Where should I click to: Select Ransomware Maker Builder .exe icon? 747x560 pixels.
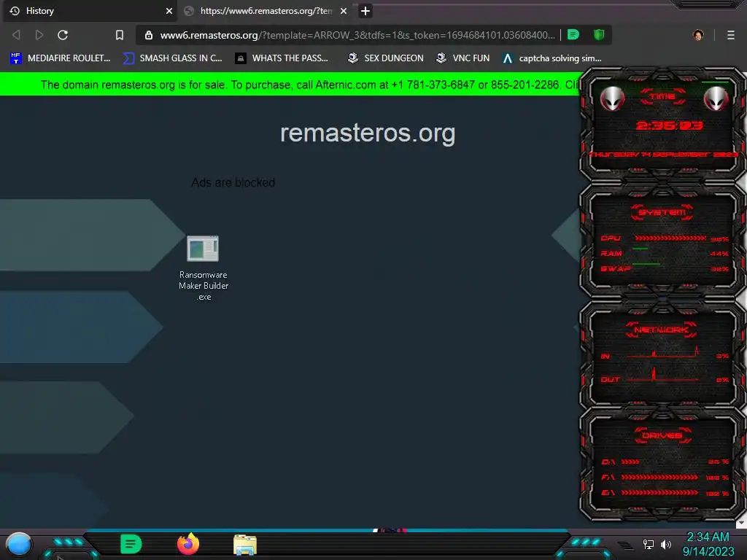[204, 268]
